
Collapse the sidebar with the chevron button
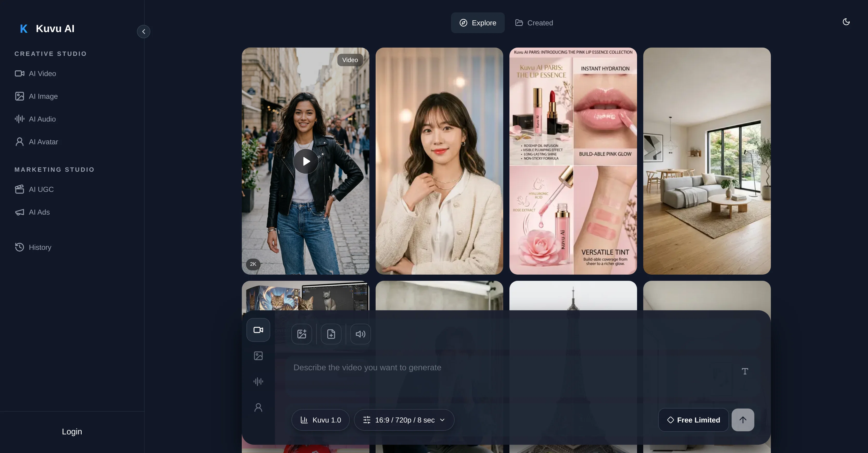coord(144,31)
